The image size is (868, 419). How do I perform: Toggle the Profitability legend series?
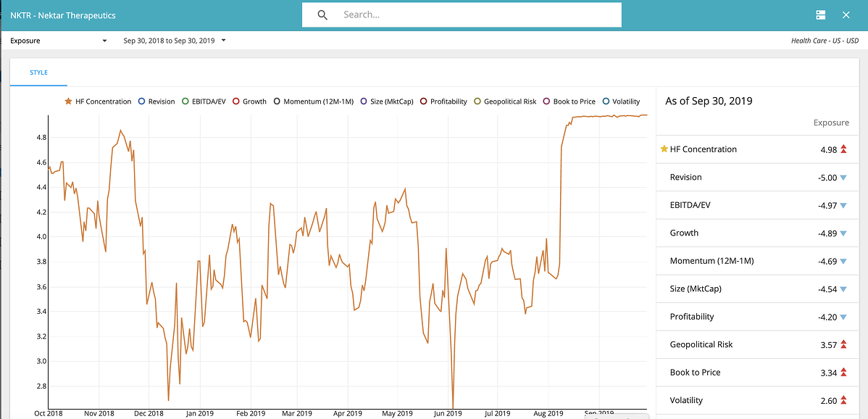[443, 101]
